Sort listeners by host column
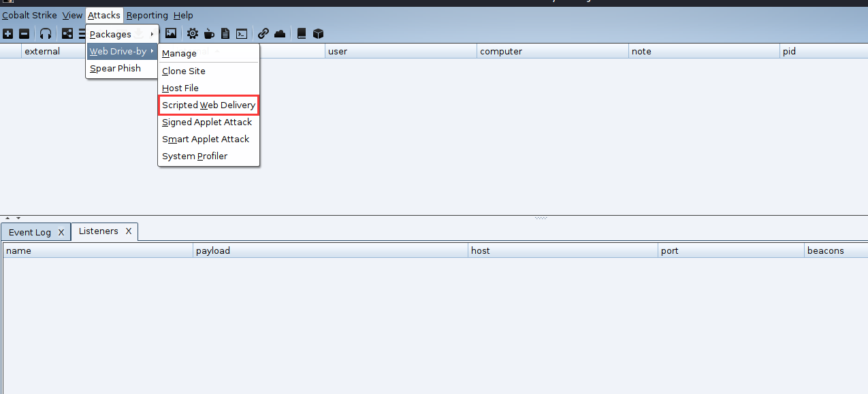868x394 pixels. (x=564, y=250)
